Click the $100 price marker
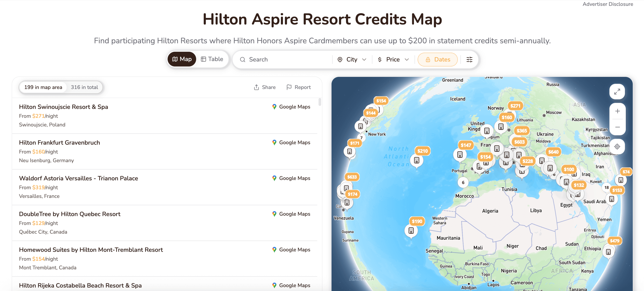Screen dimensions: 644x291 coord(569,169)
